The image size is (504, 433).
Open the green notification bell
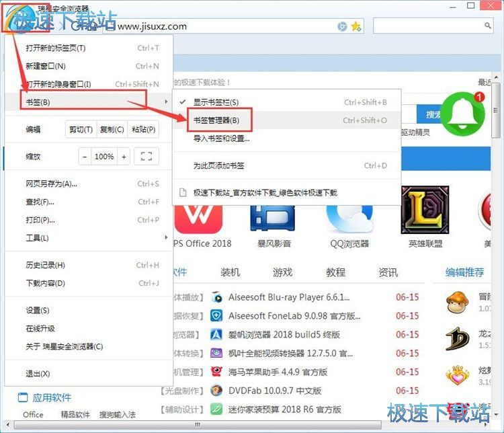tap(463, 114)
